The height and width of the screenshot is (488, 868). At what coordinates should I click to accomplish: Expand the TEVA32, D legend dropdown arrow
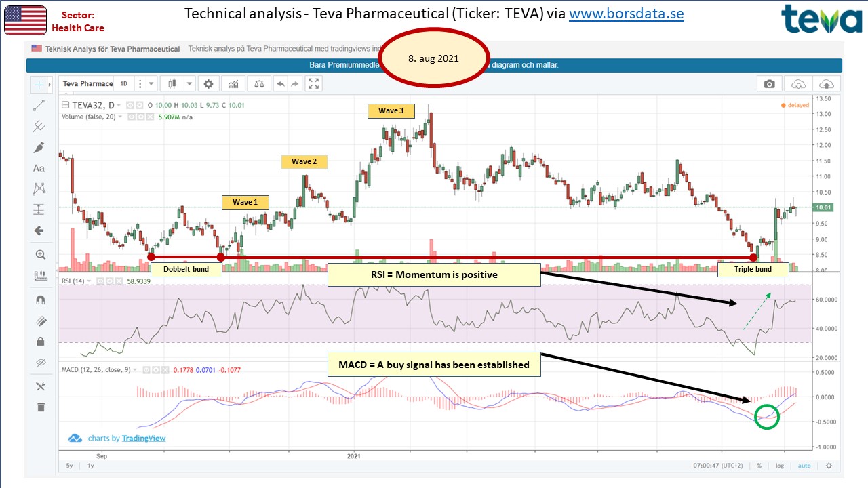point(119,106)
